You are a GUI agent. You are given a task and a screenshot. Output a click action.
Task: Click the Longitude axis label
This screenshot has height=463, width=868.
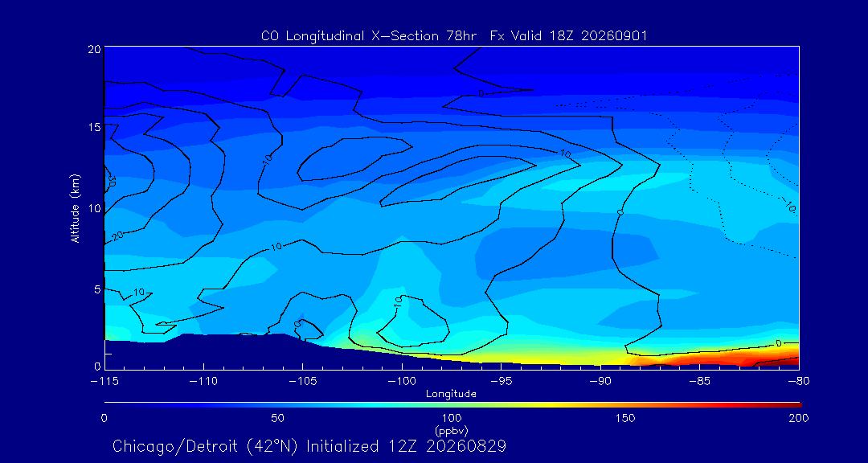451,395
